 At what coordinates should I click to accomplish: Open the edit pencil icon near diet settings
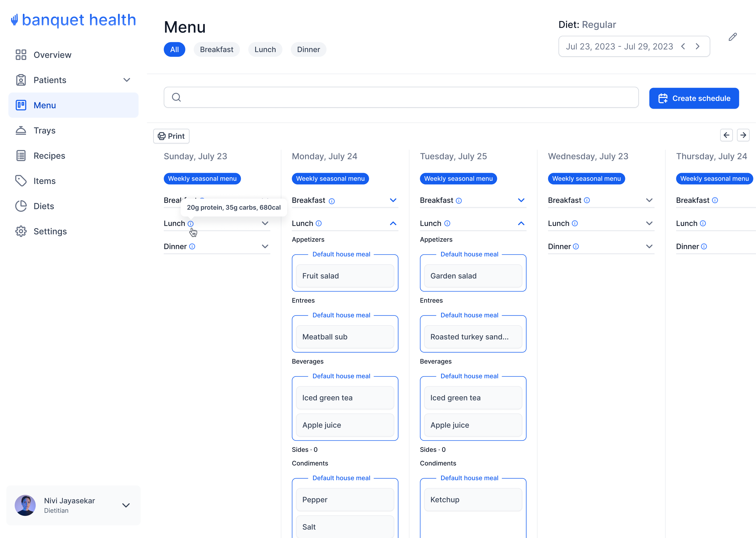[x=732, y=37]
